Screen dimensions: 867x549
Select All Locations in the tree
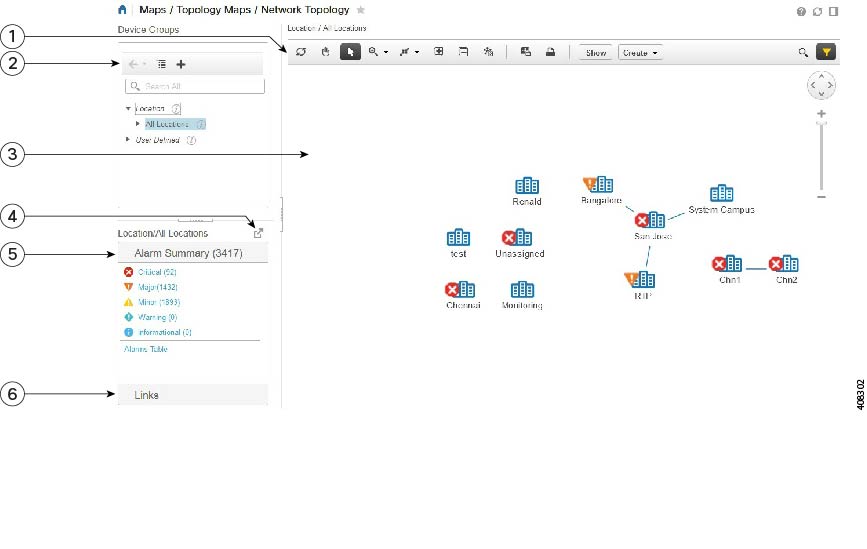(x=167, y=124)
